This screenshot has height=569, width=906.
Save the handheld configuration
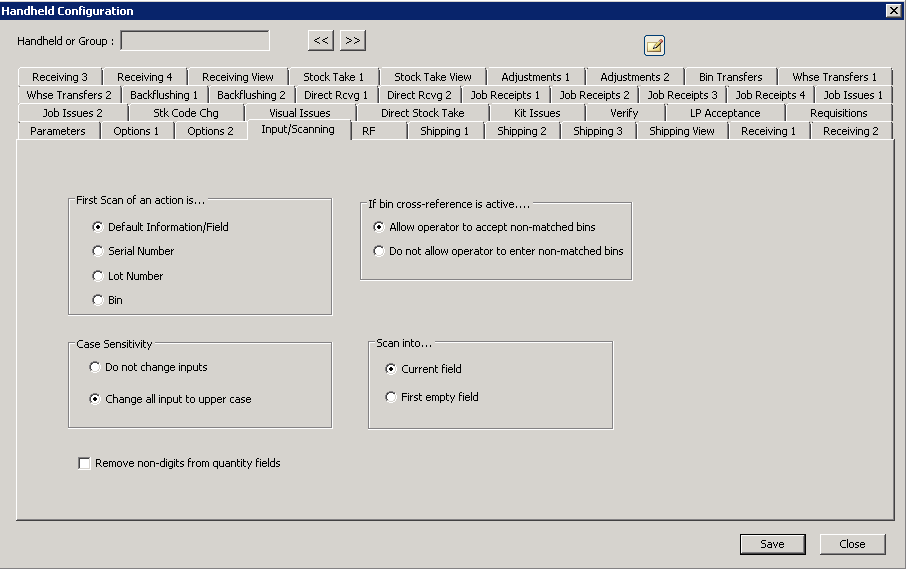(772, 544)
